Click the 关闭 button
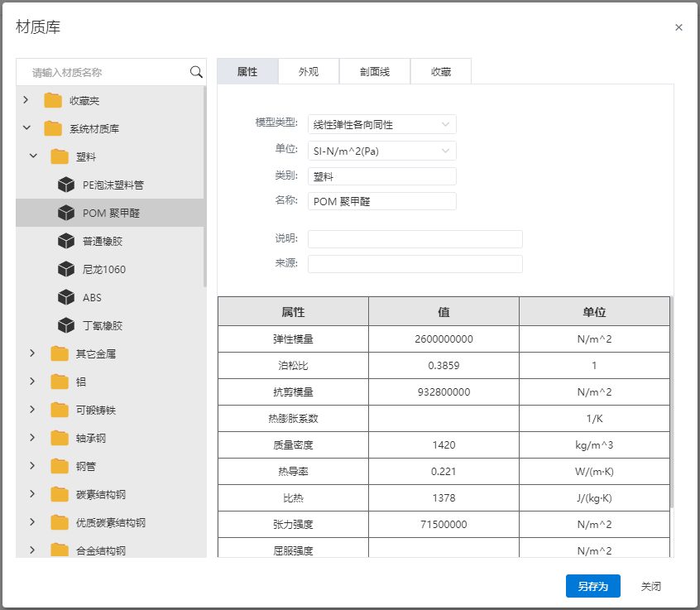The height and width of the screenshot is (610, 700). pyautogui.click(x=650, y=586)
